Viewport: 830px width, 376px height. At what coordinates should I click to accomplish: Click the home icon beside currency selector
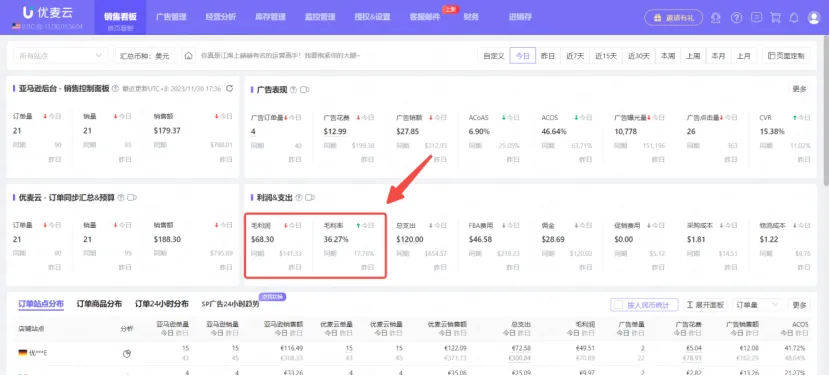point(188,56)
